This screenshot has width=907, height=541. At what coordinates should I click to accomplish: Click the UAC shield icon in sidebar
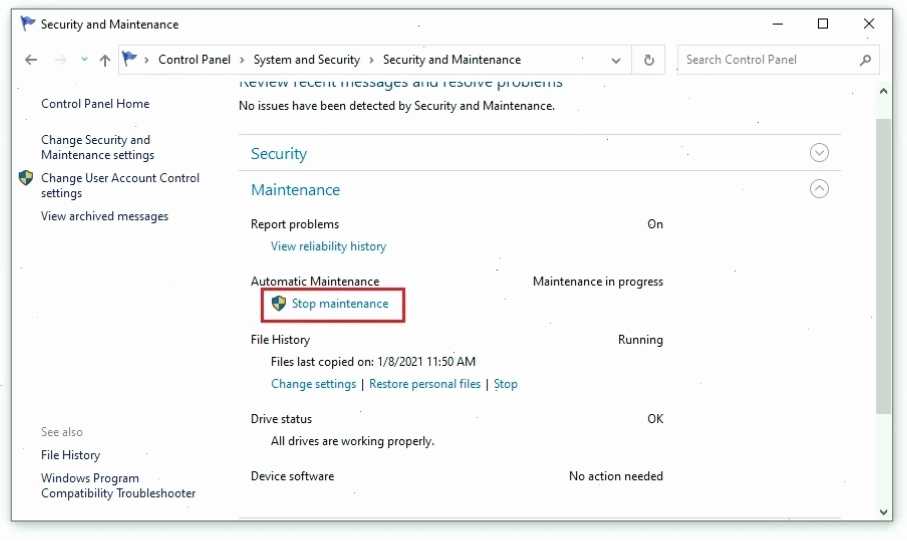click(x=26, y=178)
